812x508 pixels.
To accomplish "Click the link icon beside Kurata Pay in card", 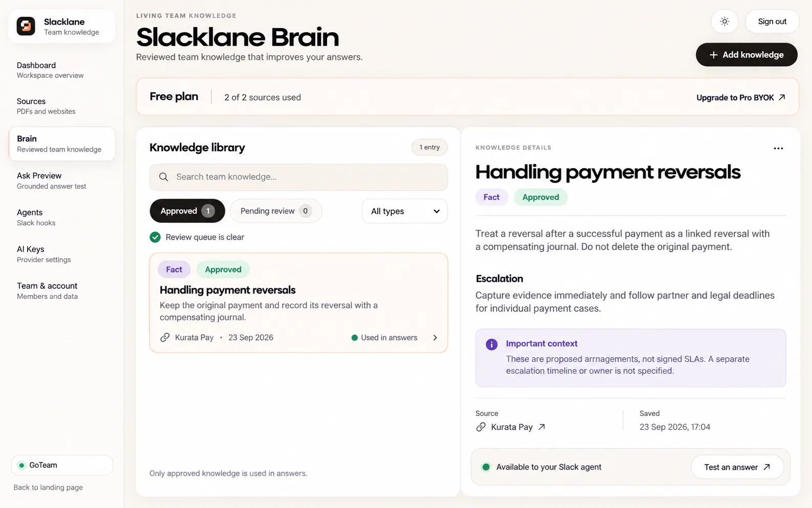I will (165, 337).
